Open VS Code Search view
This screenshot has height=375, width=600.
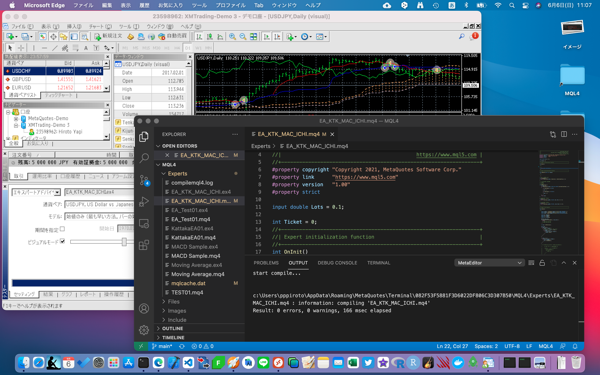144,158
